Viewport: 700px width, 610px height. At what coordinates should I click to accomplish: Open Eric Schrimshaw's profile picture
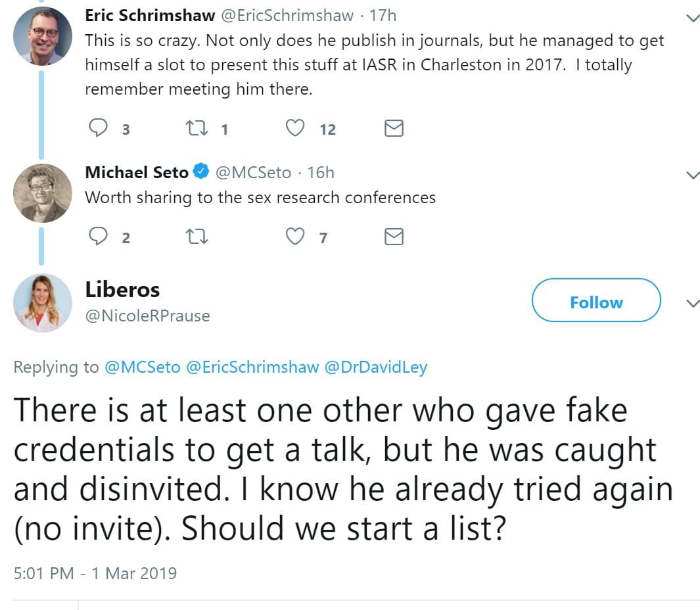pyautogui.click(x=43, y=35)
